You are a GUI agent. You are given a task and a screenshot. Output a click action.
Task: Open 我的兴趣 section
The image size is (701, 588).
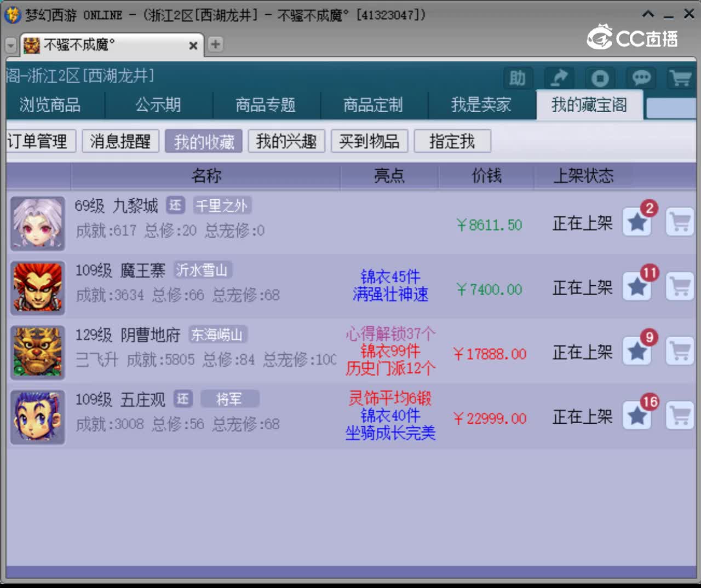[286, 141]
